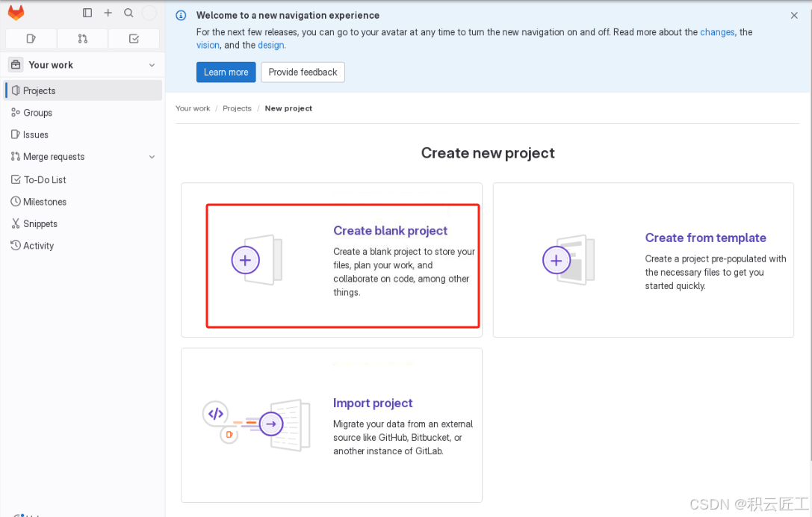The height and width of the screenshot is (517, 812).
Task: Click the banner info icon
Action: point(181,16)
